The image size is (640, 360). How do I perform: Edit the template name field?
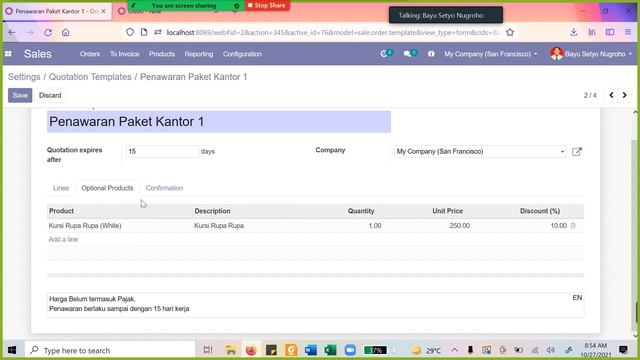(x=219, y=122)
